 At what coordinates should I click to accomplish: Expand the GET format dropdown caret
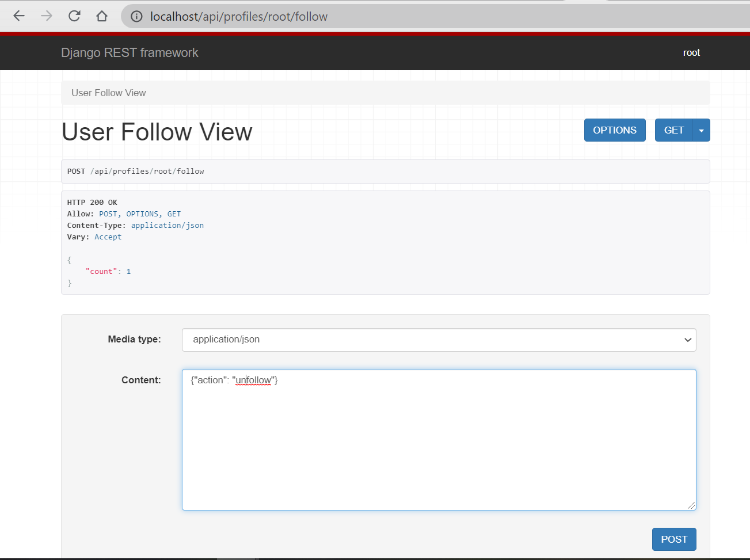[x=701, y=130]
